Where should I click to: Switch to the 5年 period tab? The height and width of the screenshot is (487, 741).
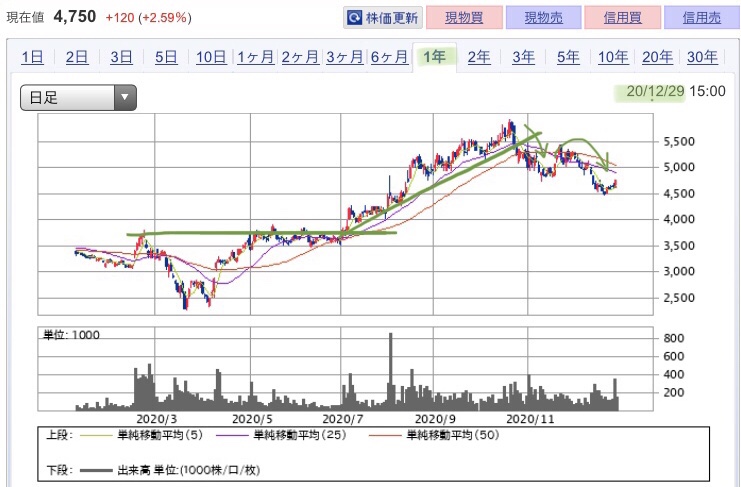(568, 57)
